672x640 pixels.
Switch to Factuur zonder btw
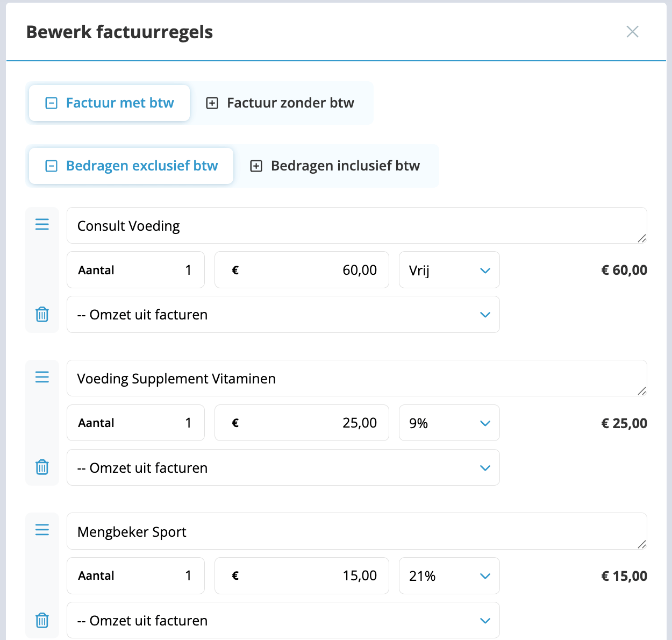[280, 103]
